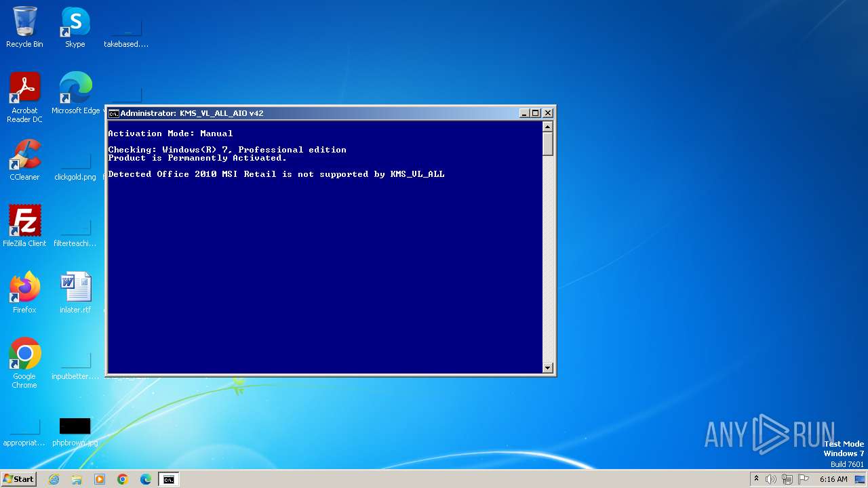Open the volume speaker tray icon
868x488 pixels.
pyautogui.click(x=771, y=479)
